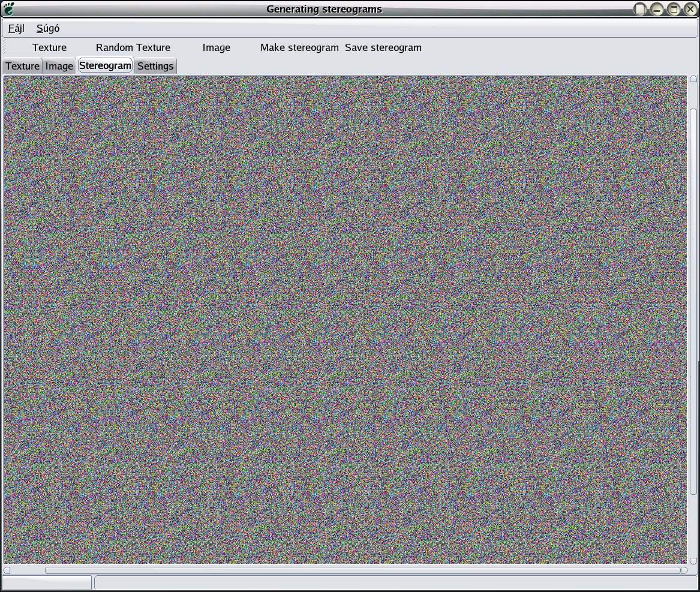
Task: Click the horizontal scrollbar right arrow
Action: 684,570
